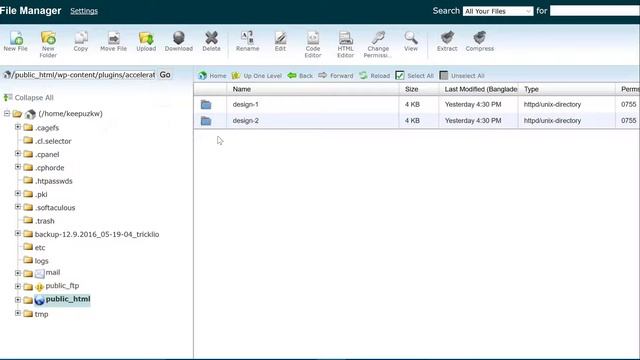Go Back in file navigation
This screenshot has height=360, width=640.
300,76
